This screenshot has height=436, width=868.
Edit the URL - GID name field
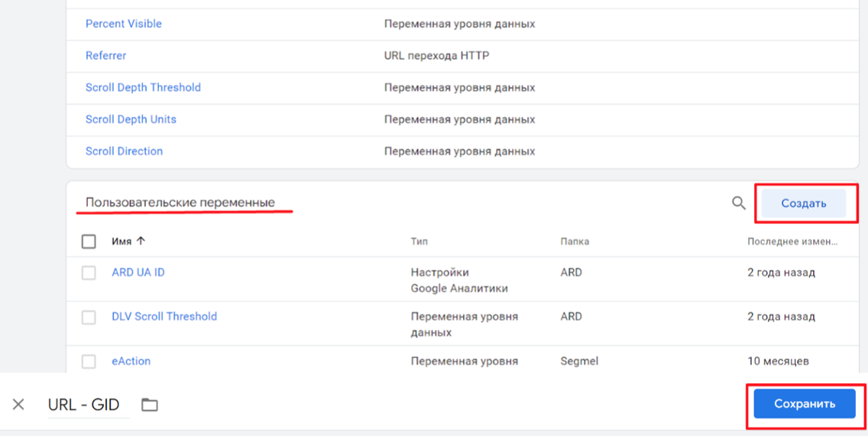click(x=88, y=405)
